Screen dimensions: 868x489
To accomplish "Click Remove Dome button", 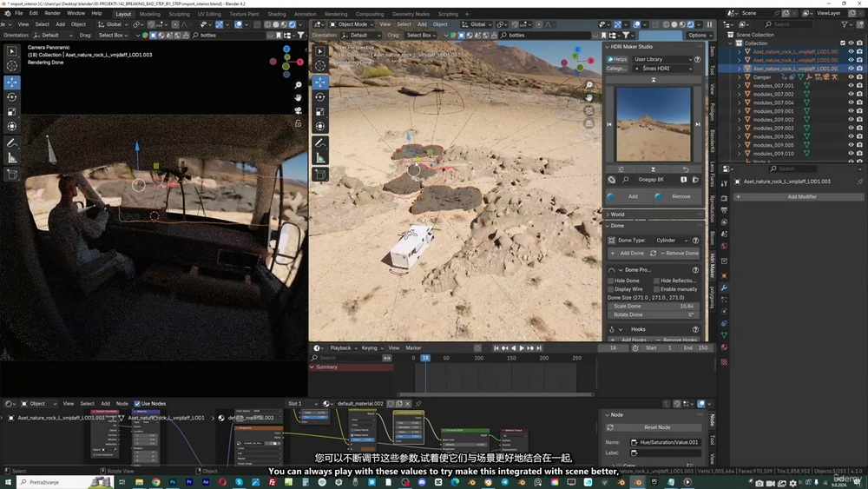I will [x=679, y=253].
